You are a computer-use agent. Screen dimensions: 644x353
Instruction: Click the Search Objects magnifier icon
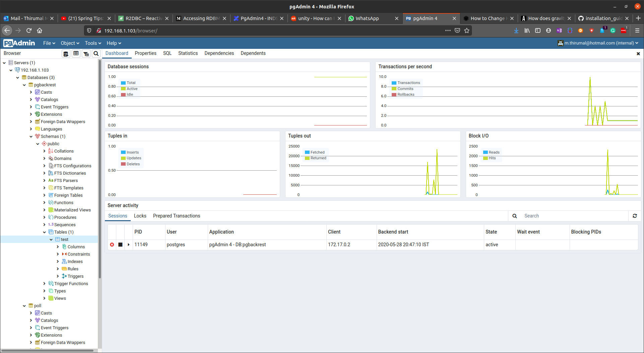[96, 54]
